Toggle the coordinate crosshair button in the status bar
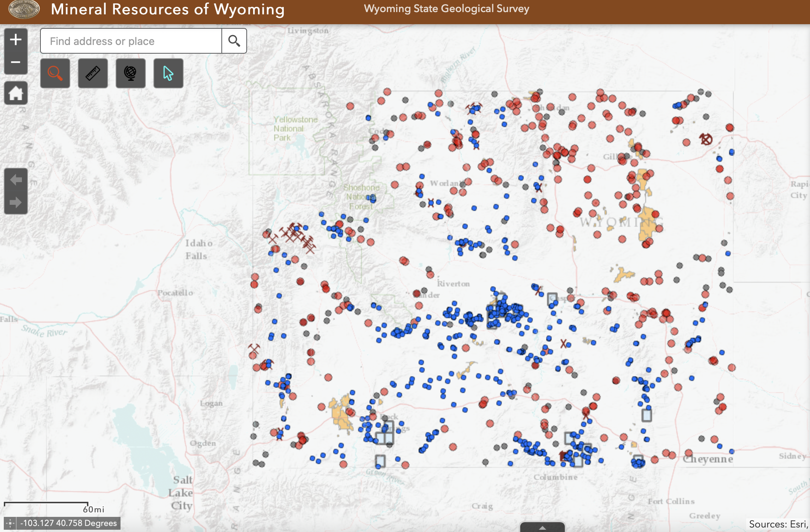This screenshot has width=810, height=532. pos(10,523)
